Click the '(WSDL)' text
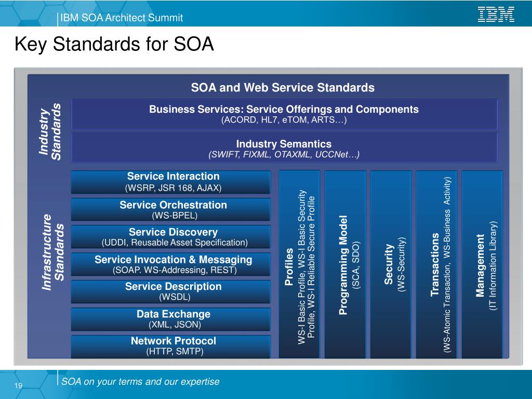This screenshot has width=532, height=399. (x=175, y=297)
